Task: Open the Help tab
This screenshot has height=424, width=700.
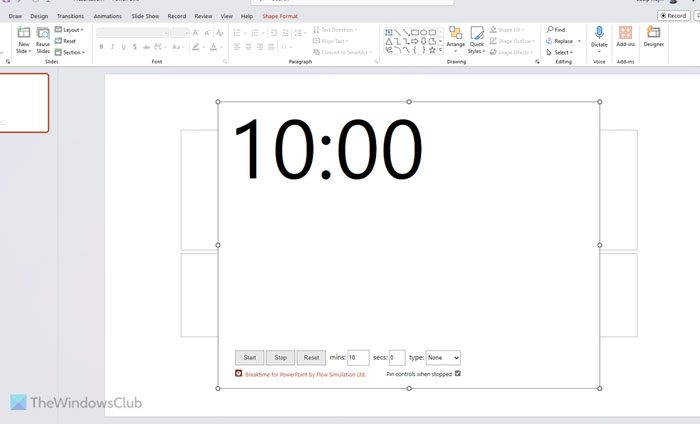Action: coord(247,16)
